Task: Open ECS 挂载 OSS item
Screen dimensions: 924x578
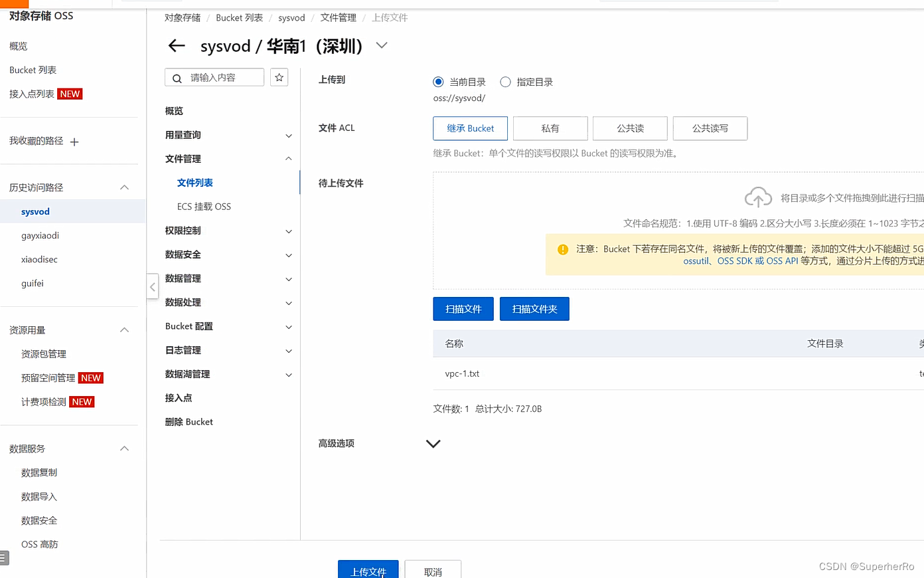Action: [204, 207]
